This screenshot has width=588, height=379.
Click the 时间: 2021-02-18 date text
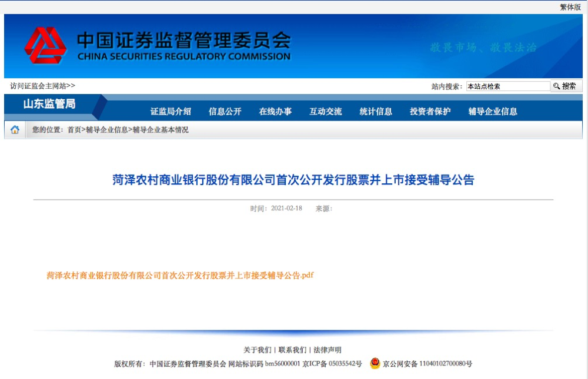(276, 209)
